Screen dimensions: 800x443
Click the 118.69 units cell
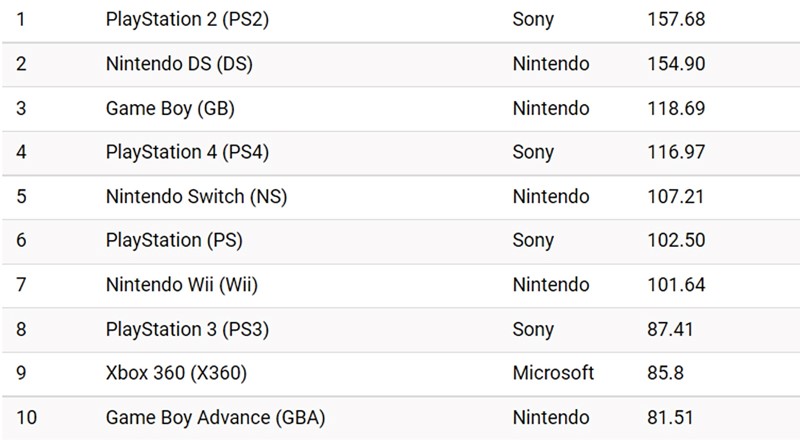pyautogui.click(x=676, y=108)
